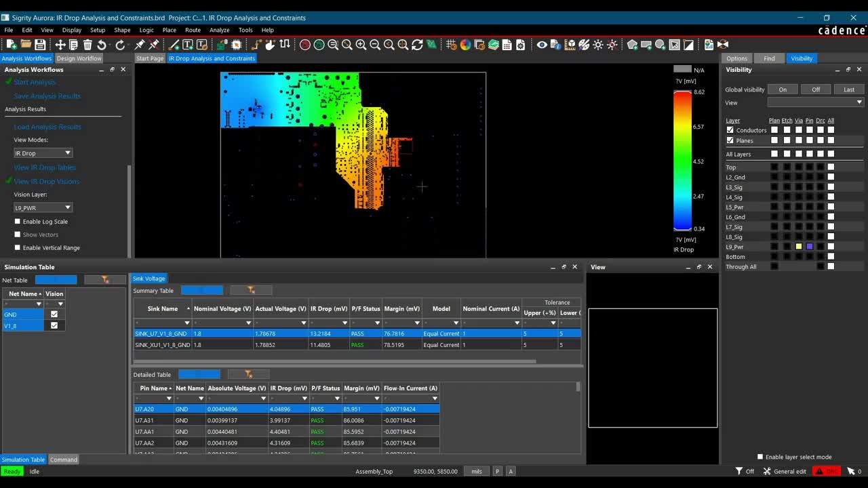Switch to the Command tab
Screen dimensions: 868x488
[x=64, y=460]
